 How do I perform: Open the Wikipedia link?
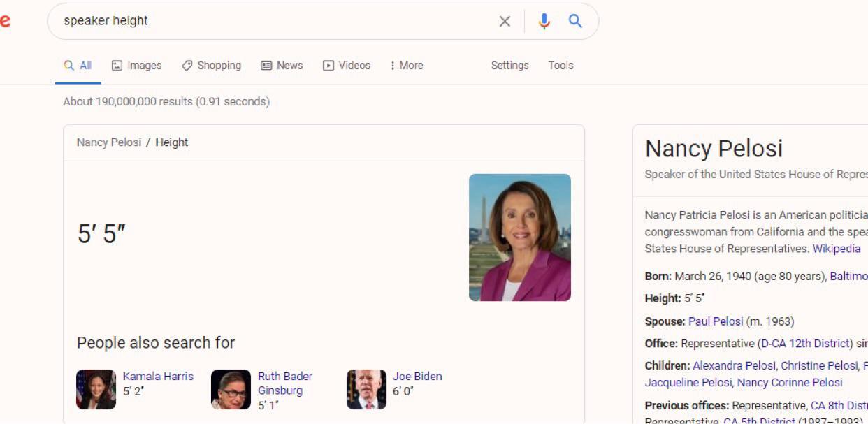[x=836, y=249]
